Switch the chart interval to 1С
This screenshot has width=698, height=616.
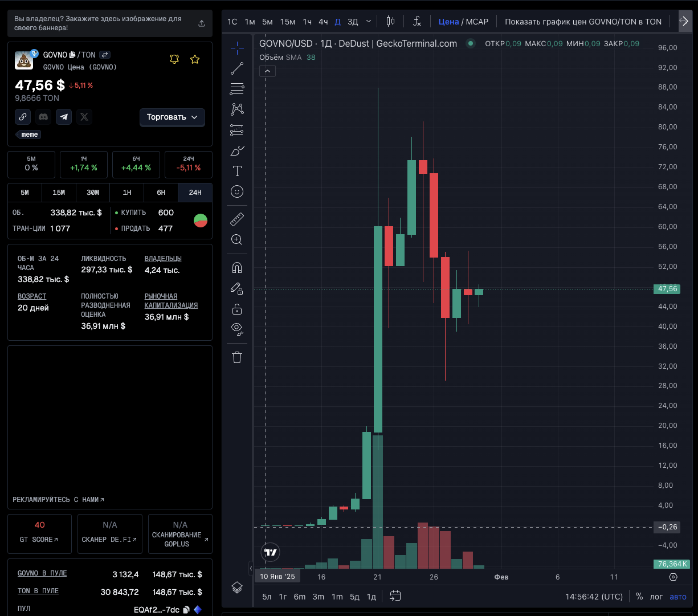232,22
